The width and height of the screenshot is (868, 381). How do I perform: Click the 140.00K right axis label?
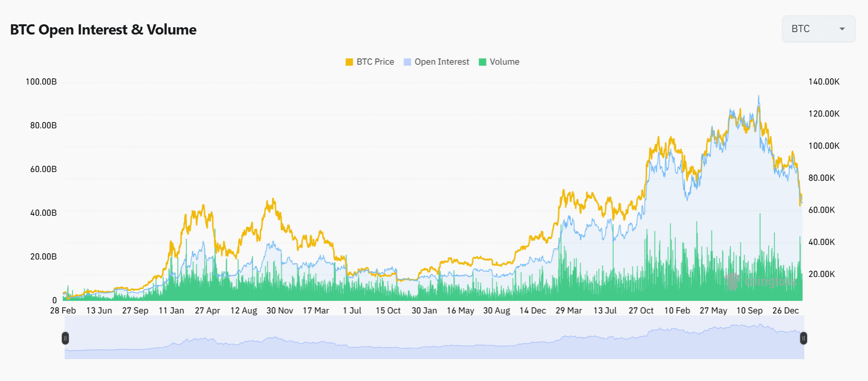824,82
